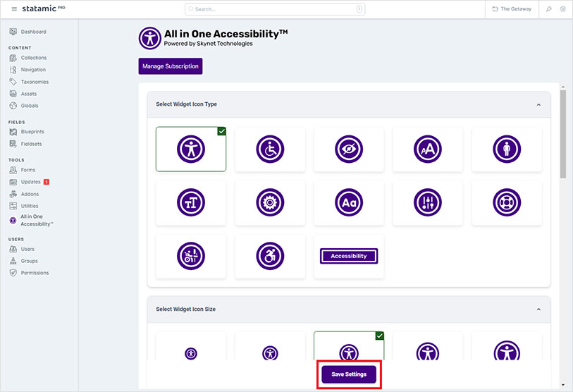Open Taxonomies in the sidebar
The height and width of the screenshot is (392, 573).
29,82
